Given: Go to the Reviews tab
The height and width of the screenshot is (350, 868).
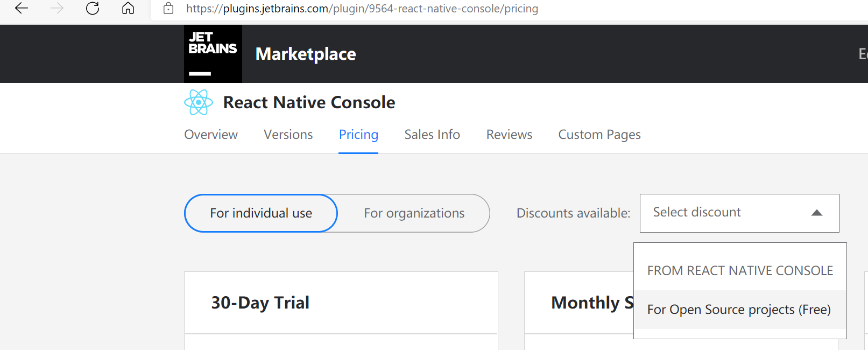Looking at the screenshot, I should point(509,135).
